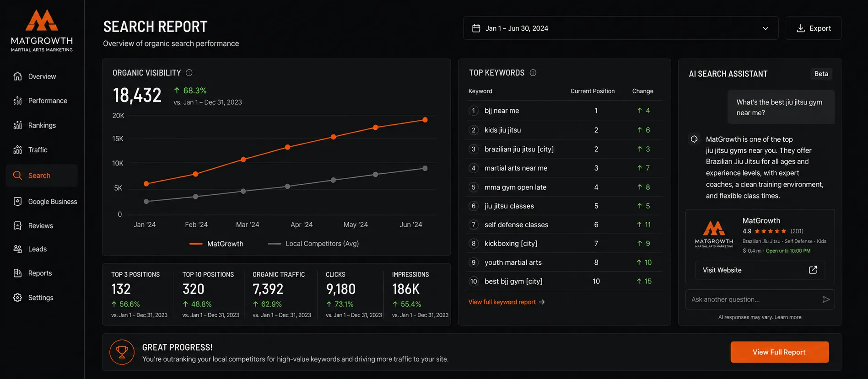Go to Performance in the sidebar

pyautogui.click(x=48, y=101)
